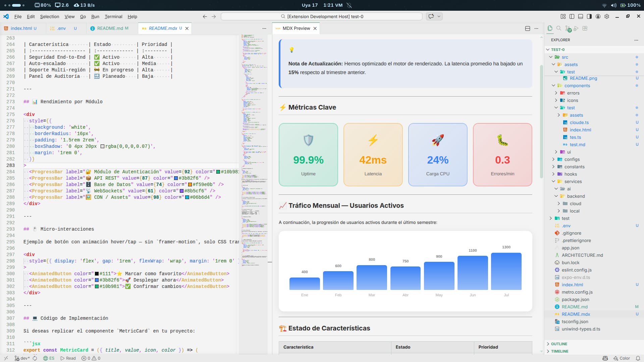Open the Terminal menu
644x362 pixels.
pos(113,16)
